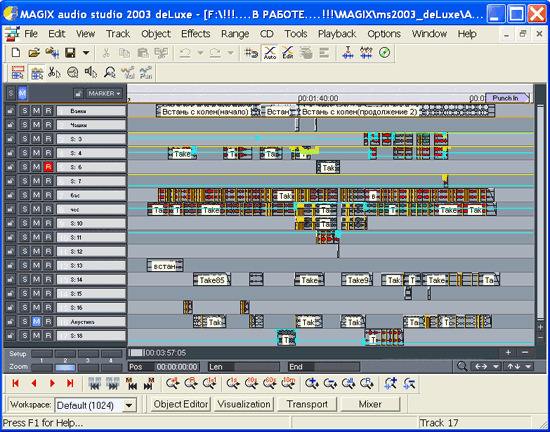550x432 pixels.
Task: Toggle global Solo button above tracks
Action: tap(11, 93)
